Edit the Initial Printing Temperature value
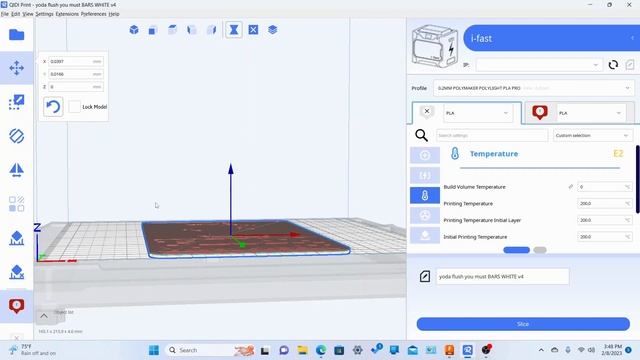This screenshot has width=640, height=360. tap(604, 237)
